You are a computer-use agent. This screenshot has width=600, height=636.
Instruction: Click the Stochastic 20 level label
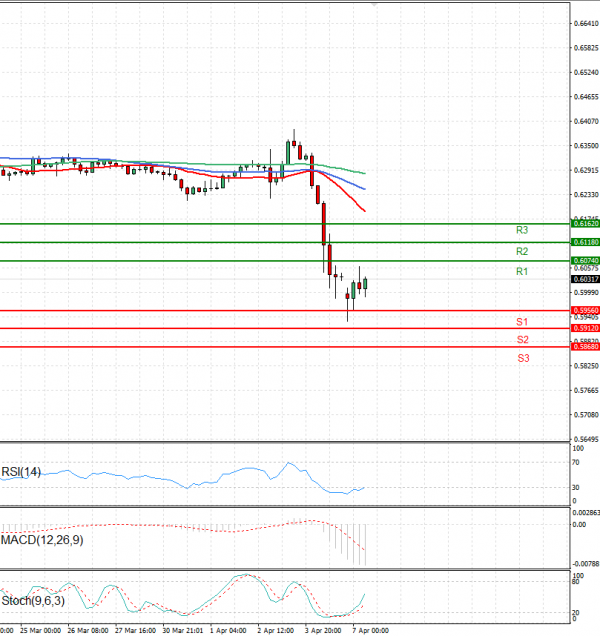coord(575,612)
